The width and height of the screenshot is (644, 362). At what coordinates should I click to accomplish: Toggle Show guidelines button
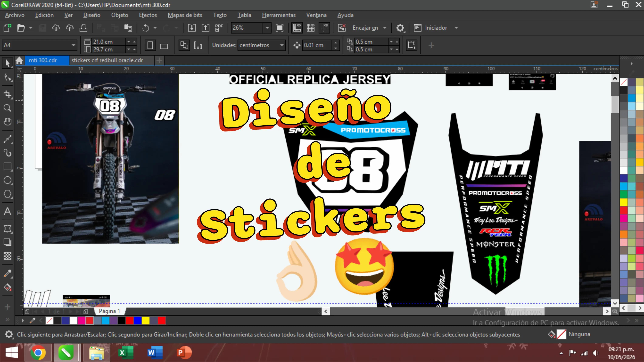[x=324, y=28]
